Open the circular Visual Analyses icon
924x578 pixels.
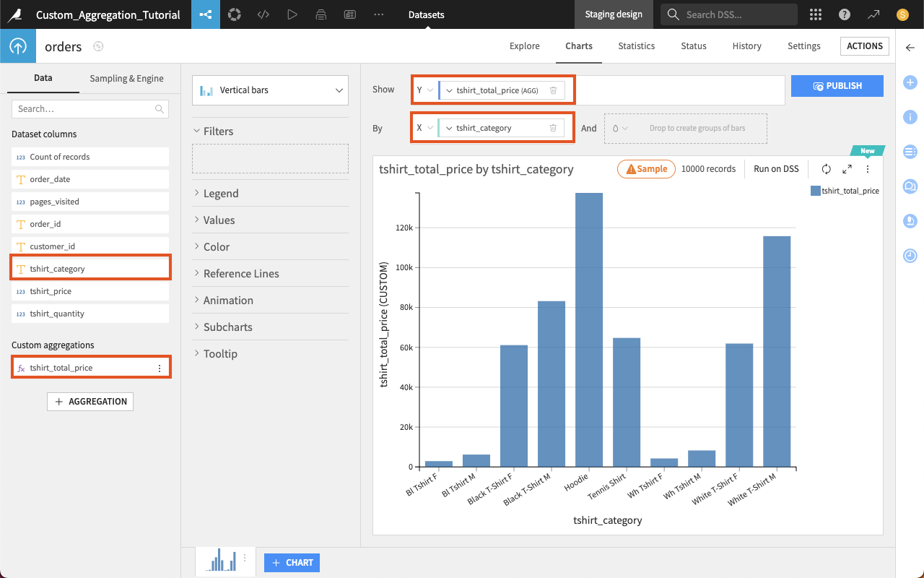point(235,14)
